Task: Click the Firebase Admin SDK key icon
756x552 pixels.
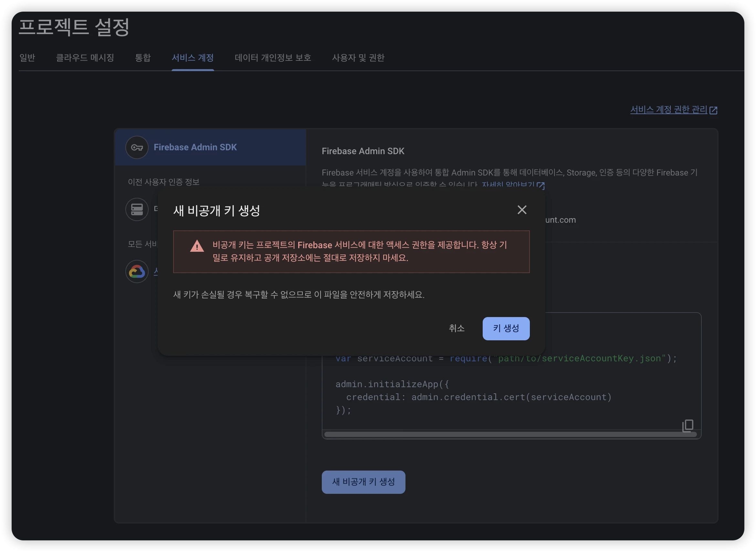Action: 137,147
